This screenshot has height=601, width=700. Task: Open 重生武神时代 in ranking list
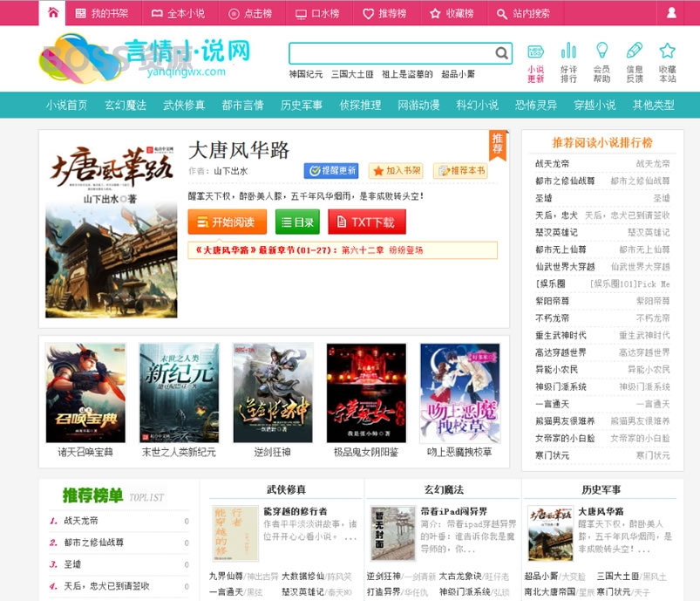point(561,335)
